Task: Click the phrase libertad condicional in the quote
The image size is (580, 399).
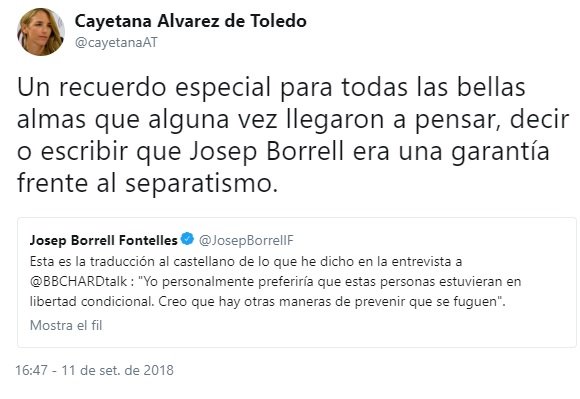Action: click(91, 302)
